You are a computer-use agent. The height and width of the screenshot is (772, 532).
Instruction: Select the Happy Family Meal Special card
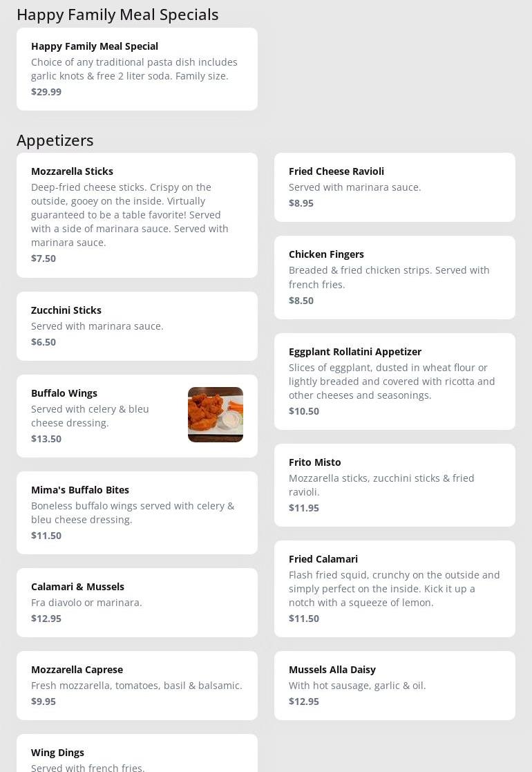click(x=137, y=69)
